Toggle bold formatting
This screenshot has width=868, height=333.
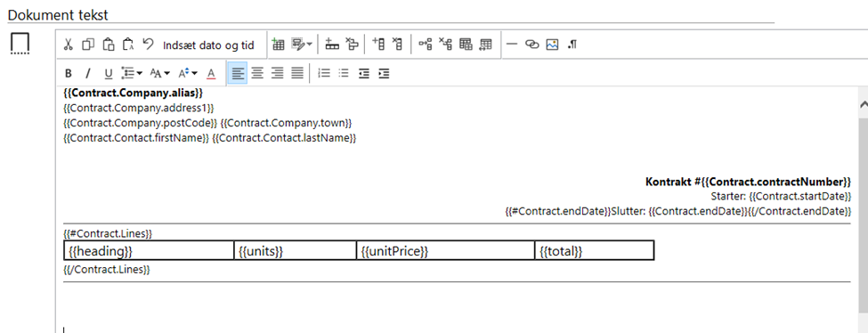point(69,73)
